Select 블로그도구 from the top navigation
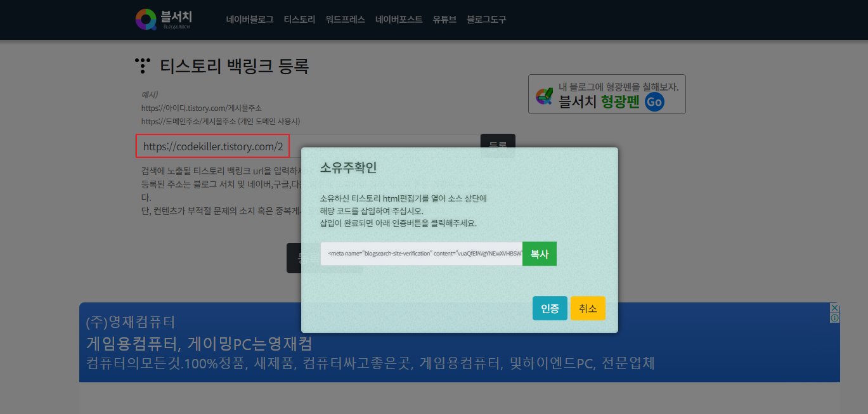The image size is (868, 414). pyautogui.click(x=486, y=19)
